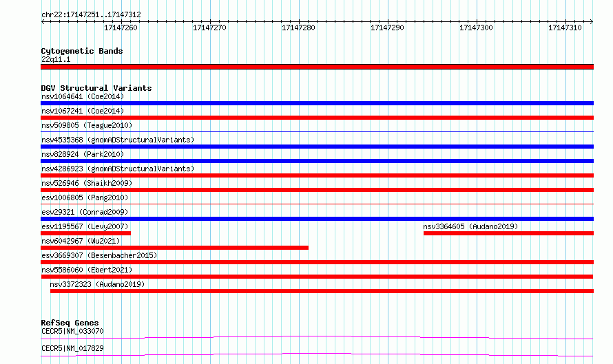Image resolution: width=613 pixels, height=364 pixels.
Task: Click the RefSeq Genes track title
Action: 70,323
